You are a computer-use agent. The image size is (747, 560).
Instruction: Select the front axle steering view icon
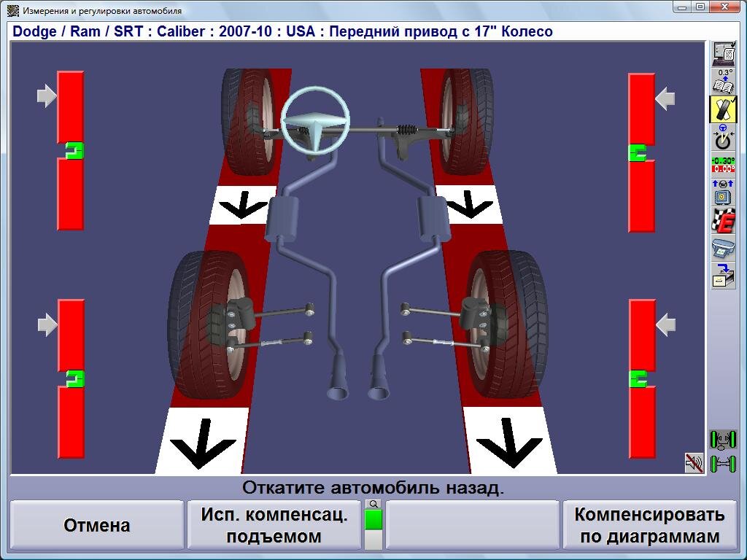tap(723, 440)
